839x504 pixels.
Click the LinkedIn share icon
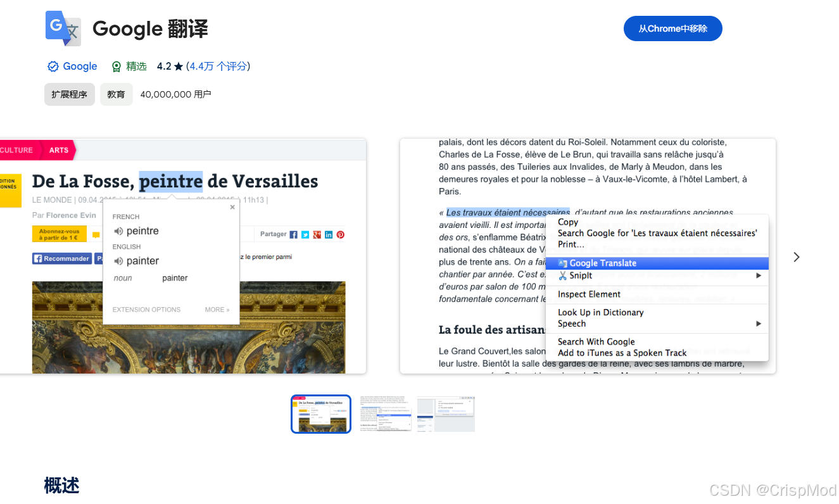(329, 234)
